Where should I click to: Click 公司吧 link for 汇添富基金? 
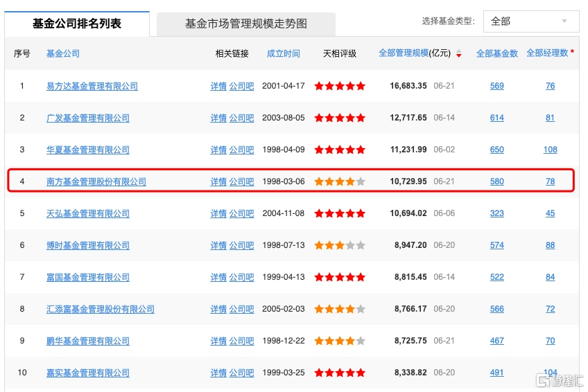(241, 309)
